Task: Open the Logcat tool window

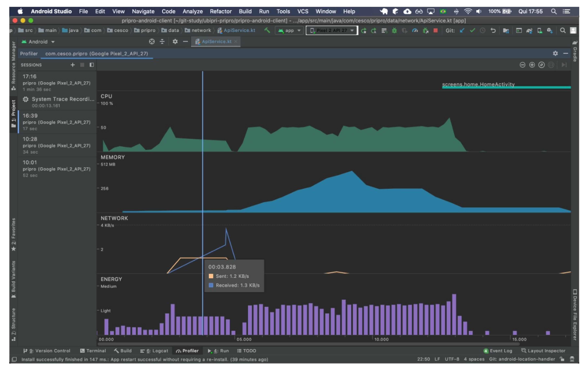Action: pyautogui.click(x=154, y=351)
